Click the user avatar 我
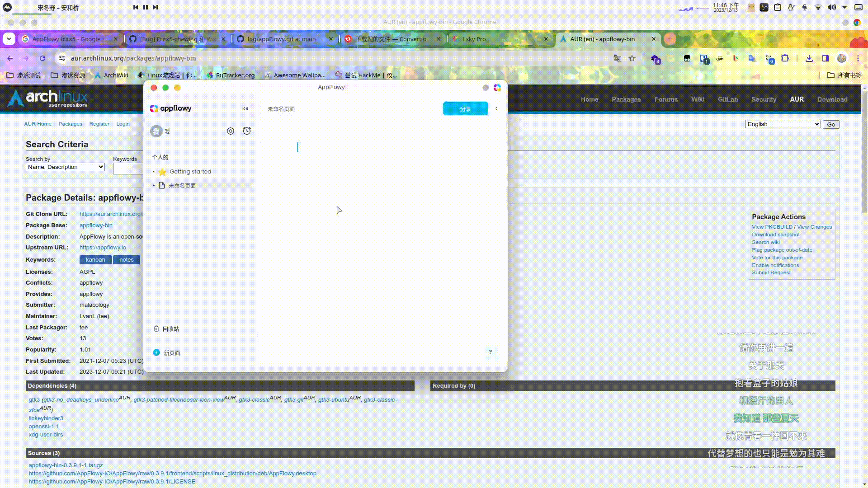This screenshot has width=868, height=488. (x=156, y=131)
